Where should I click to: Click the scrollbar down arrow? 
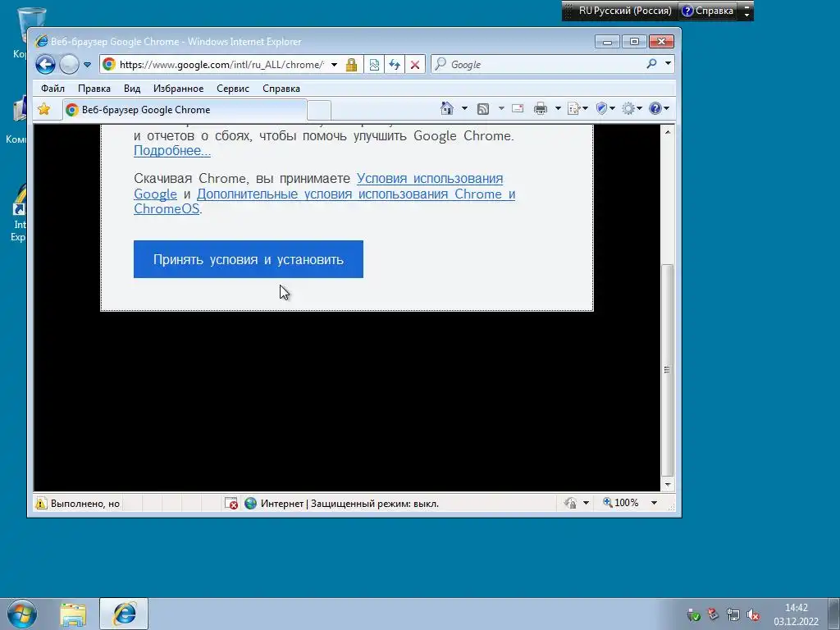[668, 484]
